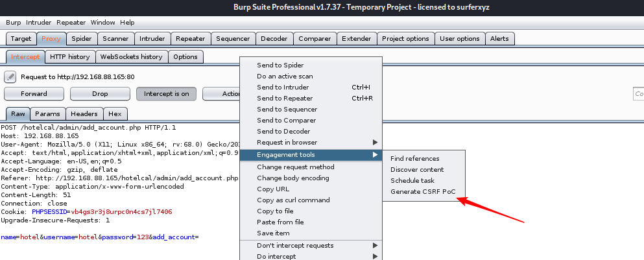Screen dimensions: 644x260
Task: Select Discover content in submenu
Action: click(424, 170)
